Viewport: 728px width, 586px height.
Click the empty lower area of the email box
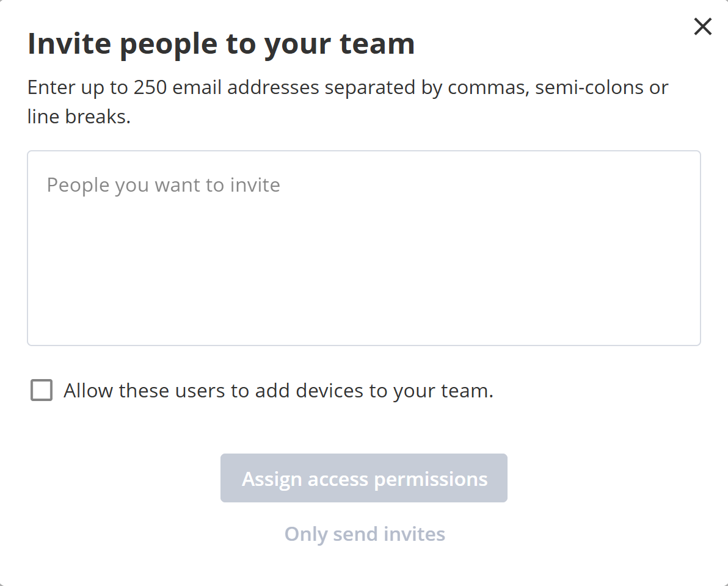tap(363, 305)
